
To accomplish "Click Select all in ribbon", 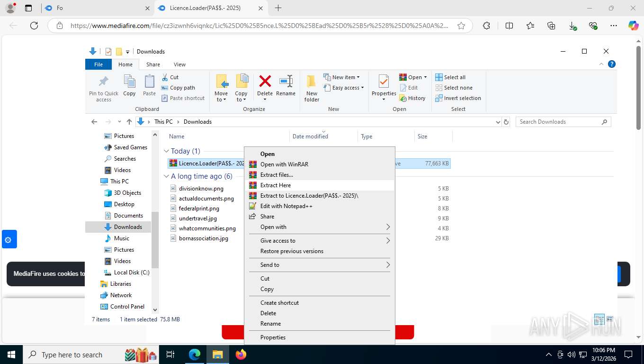I will [x=450, y=77].
